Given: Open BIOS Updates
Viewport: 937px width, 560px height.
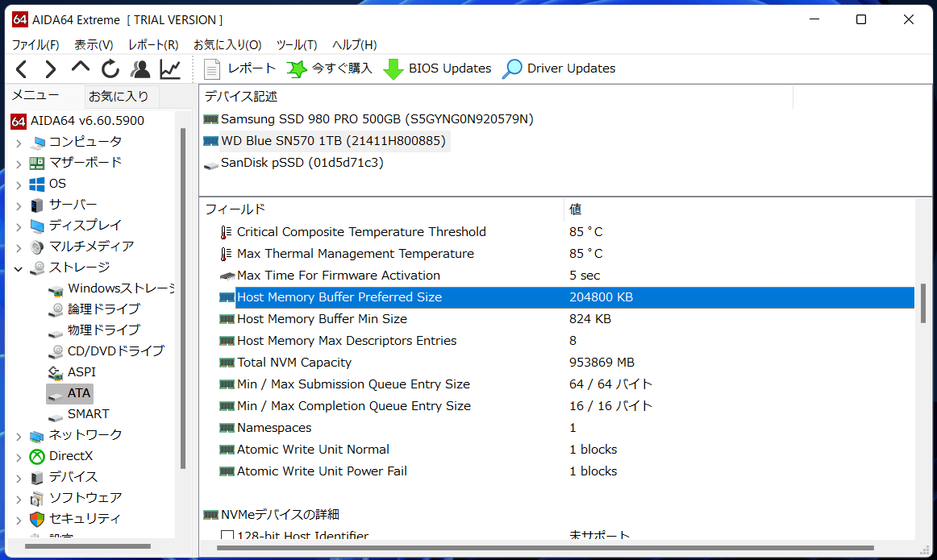Looking at the screenshot, I should 437,68.
